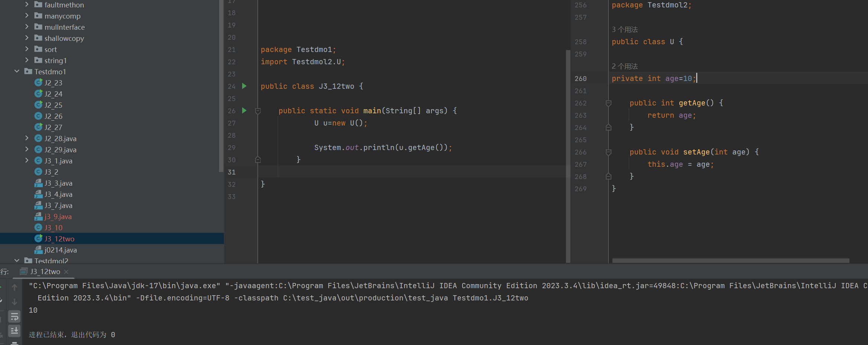Open the red J3_10 class
This screenshot has width=868, height=345.
[54, 228]
